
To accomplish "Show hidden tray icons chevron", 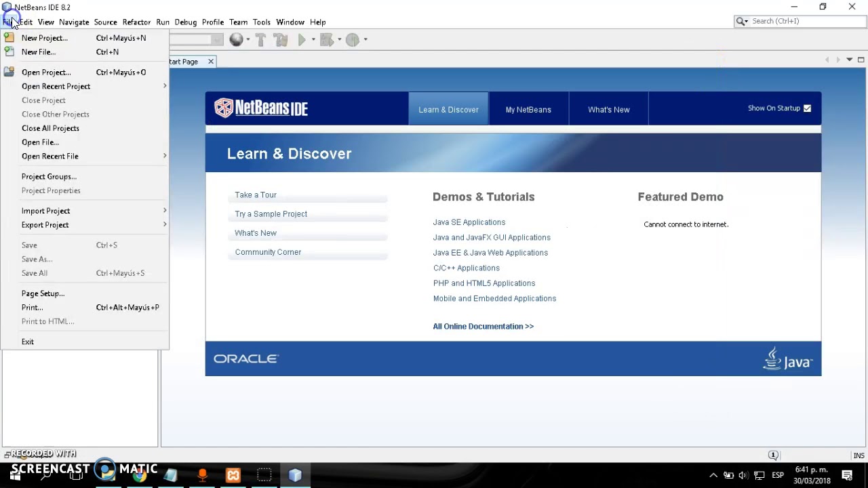I will [x=713, y=475].
